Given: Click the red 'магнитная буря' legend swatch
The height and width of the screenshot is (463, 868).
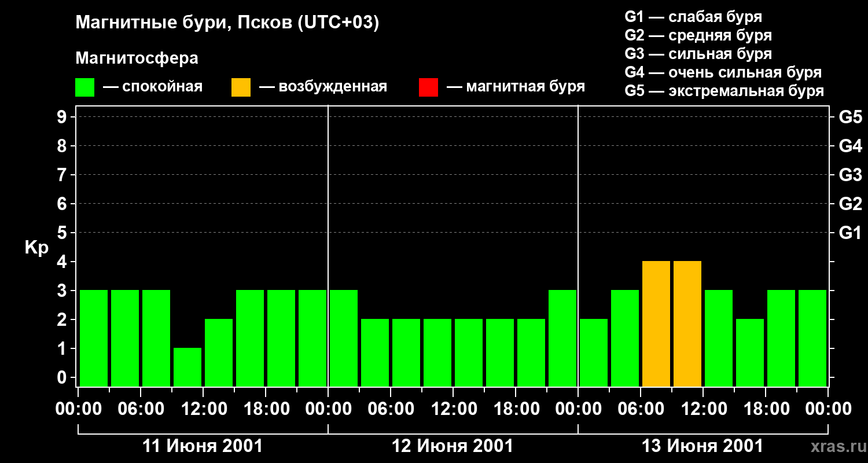Looking at the screenshot, I should (428, 87).
